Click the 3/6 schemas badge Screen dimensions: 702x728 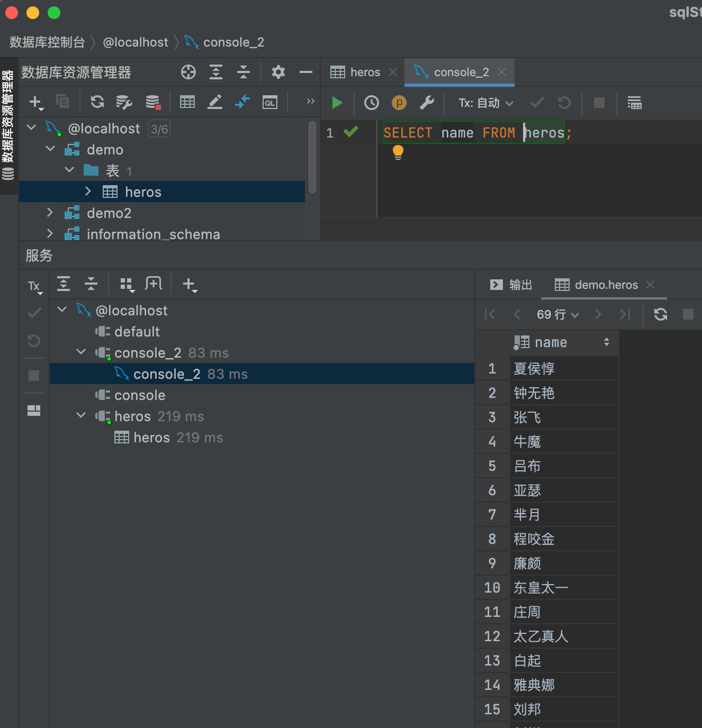[x=159, y=129]
